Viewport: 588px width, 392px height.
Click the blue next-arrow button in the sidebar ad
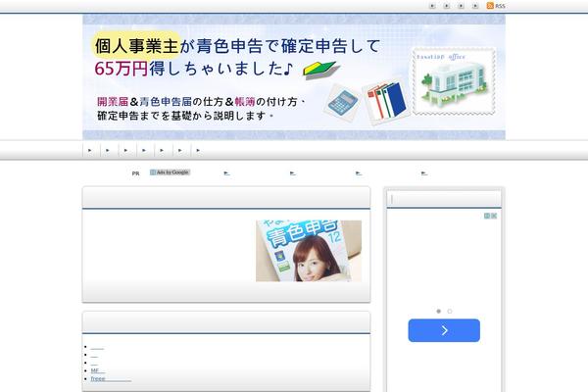click(444, 330)
